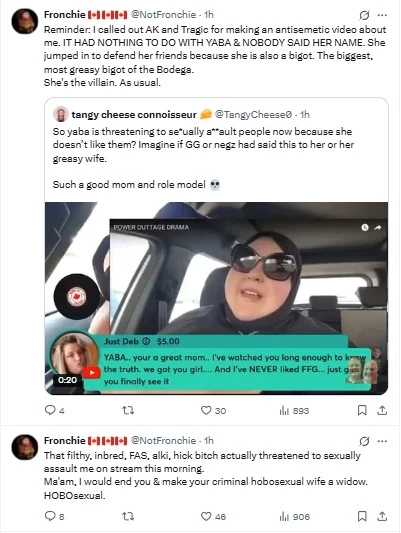Image resolution: width=401 pixels, height=533 pixels.
Task: View analytics showing 906 views
Action: 294,516
